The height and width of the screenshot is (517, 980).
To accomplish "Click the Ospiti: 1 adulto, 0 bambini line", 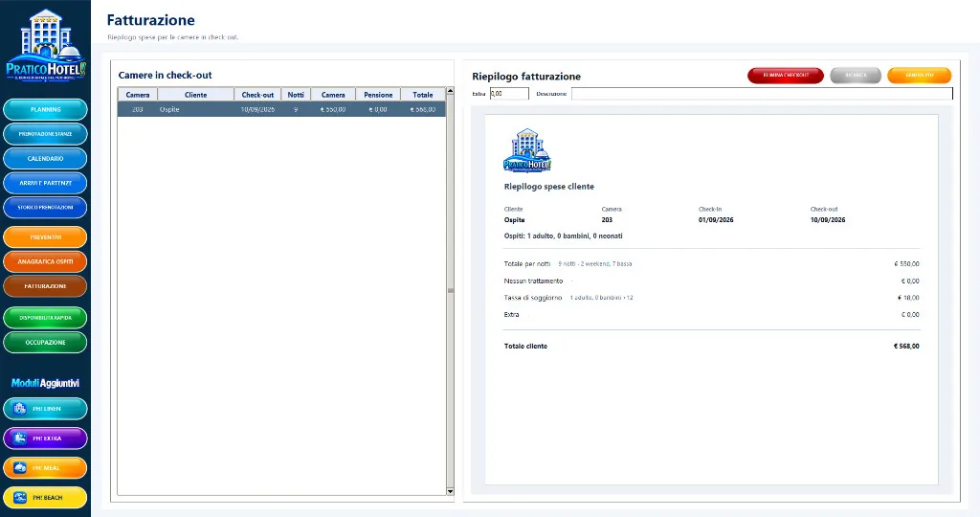I will 563,236.
